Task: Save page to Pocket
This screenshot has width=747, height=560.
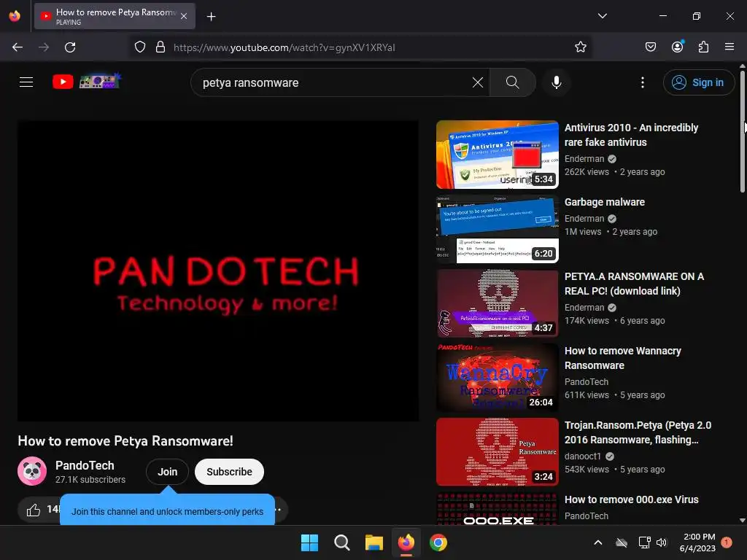Action: pyautogui.click(x=650, y=47)
